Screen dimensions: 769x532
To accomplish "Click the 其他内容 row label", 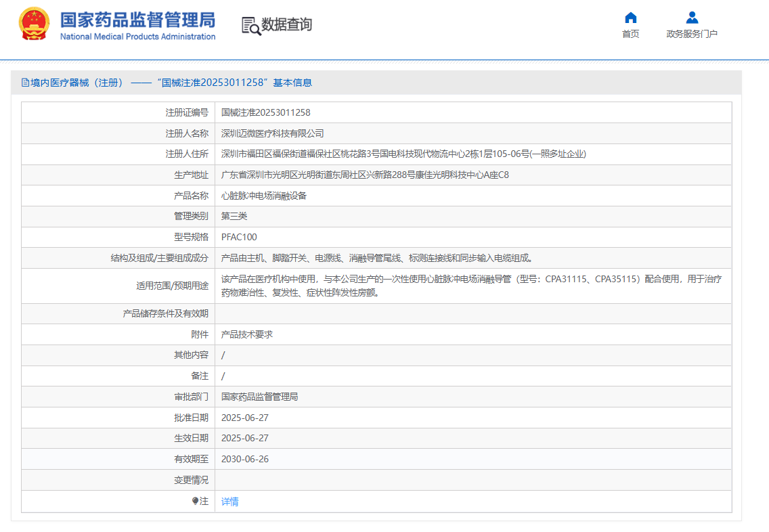I will [x=192, y=355].
